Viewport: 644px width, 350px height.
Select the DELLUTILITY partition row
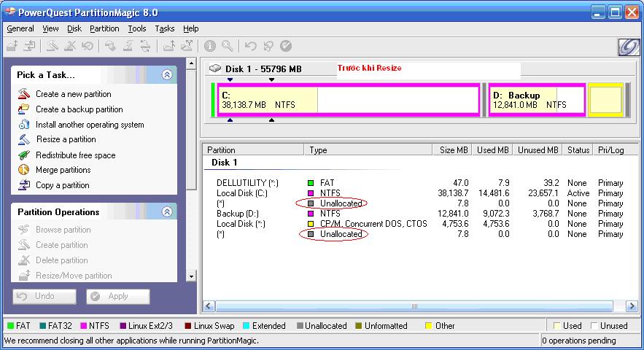pos(248,183)
